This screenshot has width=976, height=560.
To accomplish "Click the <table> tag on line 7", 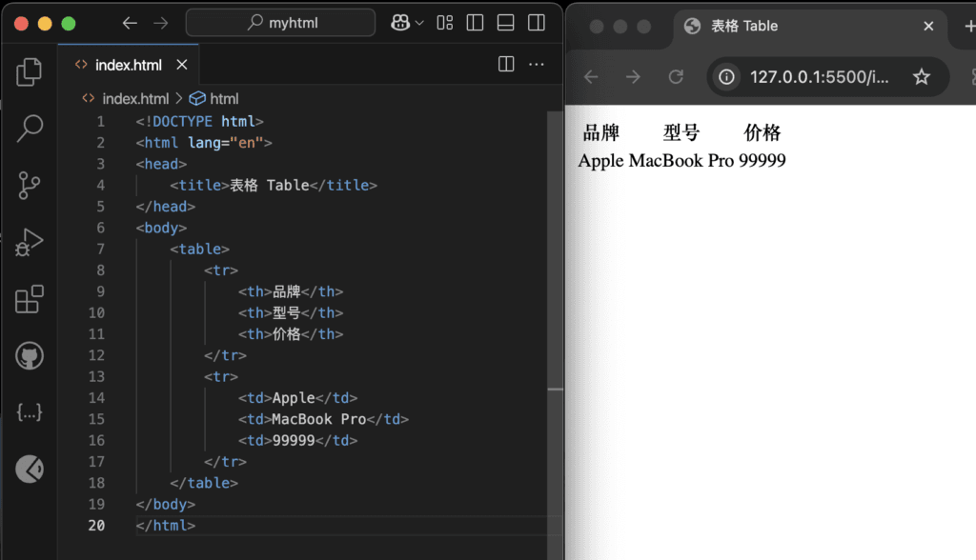I will pyautogui.click(x=200, y=249).
